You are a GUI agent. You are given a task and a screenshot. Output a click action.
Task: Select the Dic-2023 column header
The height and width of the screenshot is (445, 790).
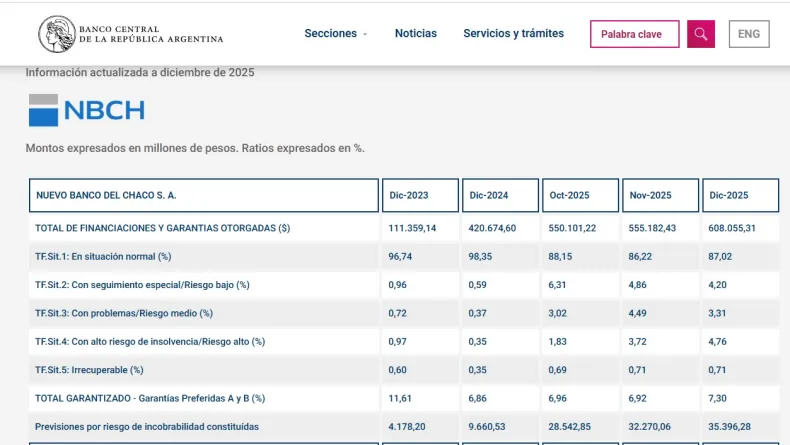tap(420, 195)
